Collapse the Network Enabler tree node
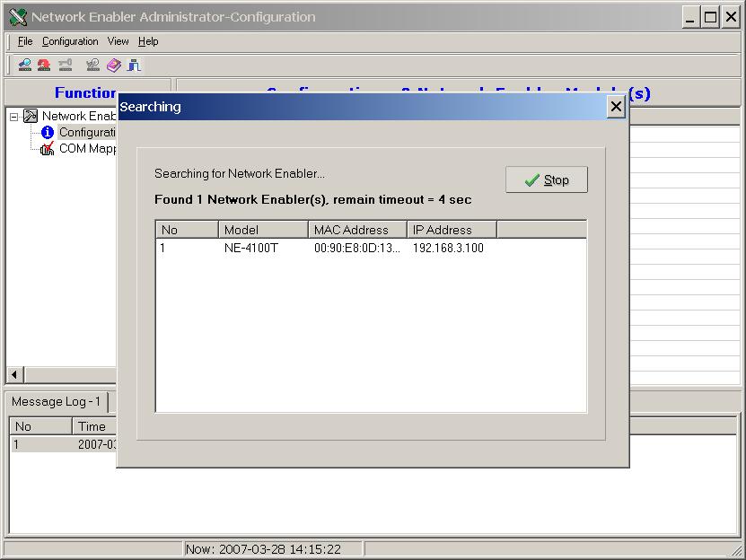746x560 pixels. [x=13, y=116]
